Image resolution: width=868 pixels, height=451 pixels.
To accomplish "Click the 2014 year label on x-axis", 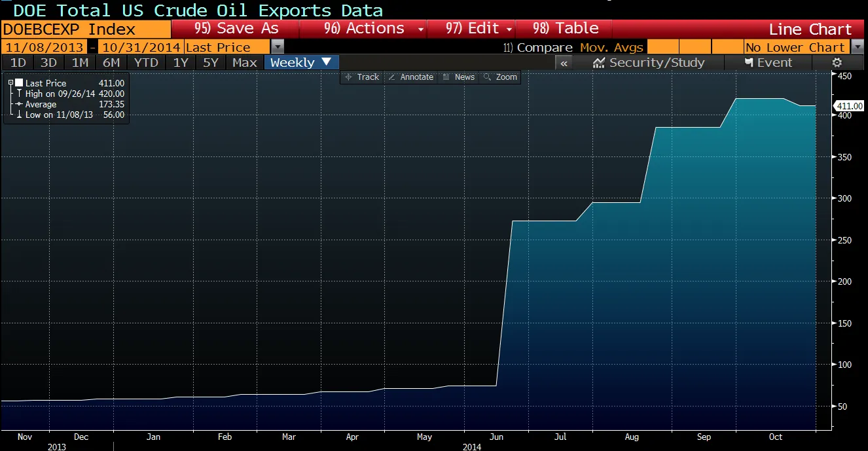I will click(471, 446).
